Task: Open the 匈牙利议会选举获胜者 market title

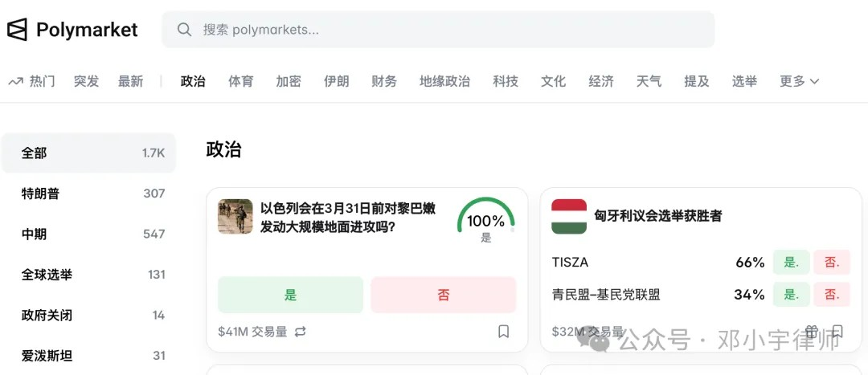Action: [658, 215]
